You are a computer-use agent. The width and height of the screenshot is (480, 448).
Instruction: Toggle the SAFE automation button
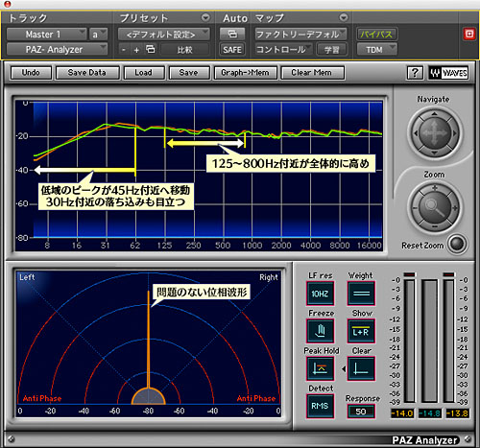[x=232, y=50]
